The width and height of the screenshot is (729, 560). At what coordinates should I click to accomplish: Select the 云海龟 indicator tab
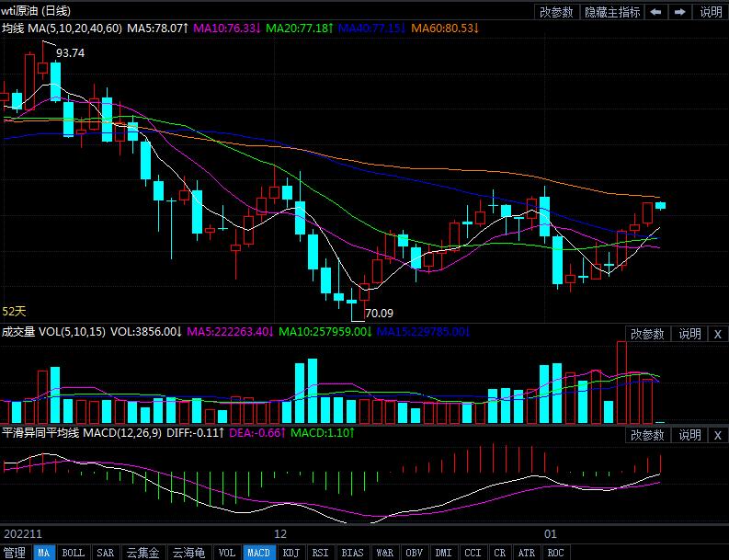pyautogui.click(x=188, y=553)
